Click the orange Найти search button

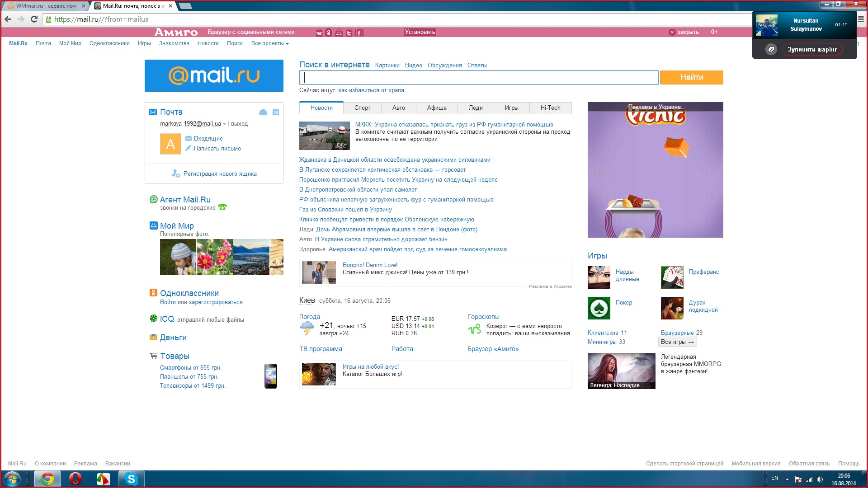click(692, 77)
